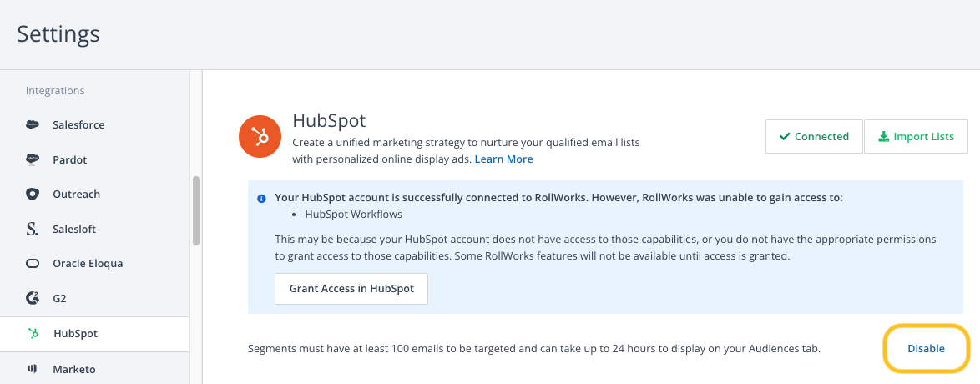Click the green HubSpot sprocket sidebar icon

click(x=33, y=333)
